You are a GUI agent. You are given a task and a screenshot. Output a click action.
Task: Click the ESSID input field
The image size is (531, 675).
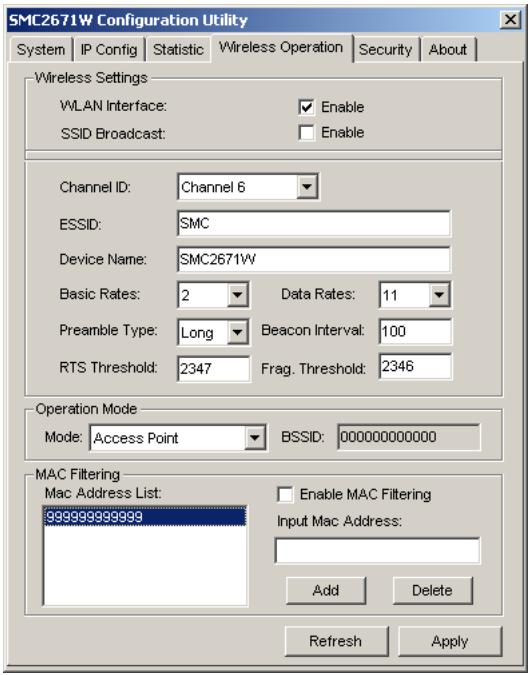[x=314, y=223]
